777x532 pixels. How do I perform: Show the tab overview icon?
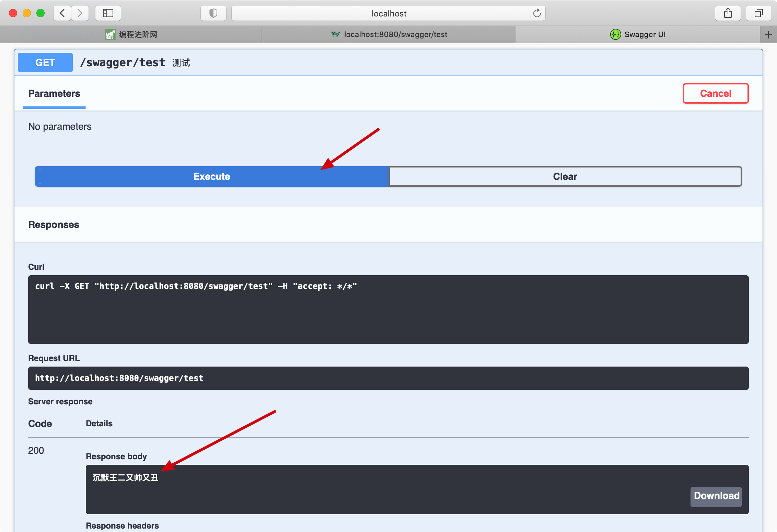pyautogui.click(x=758, y=13)
